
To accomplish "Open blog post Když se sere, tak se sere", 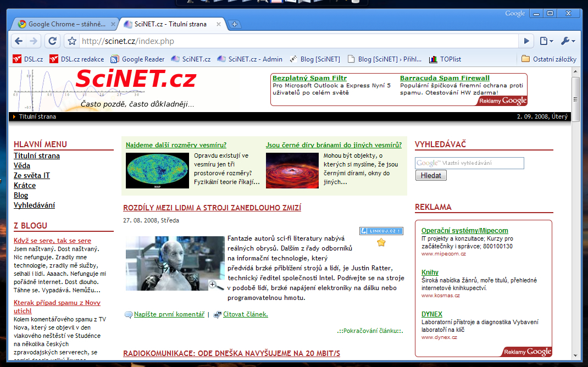I will coord(53,241).
